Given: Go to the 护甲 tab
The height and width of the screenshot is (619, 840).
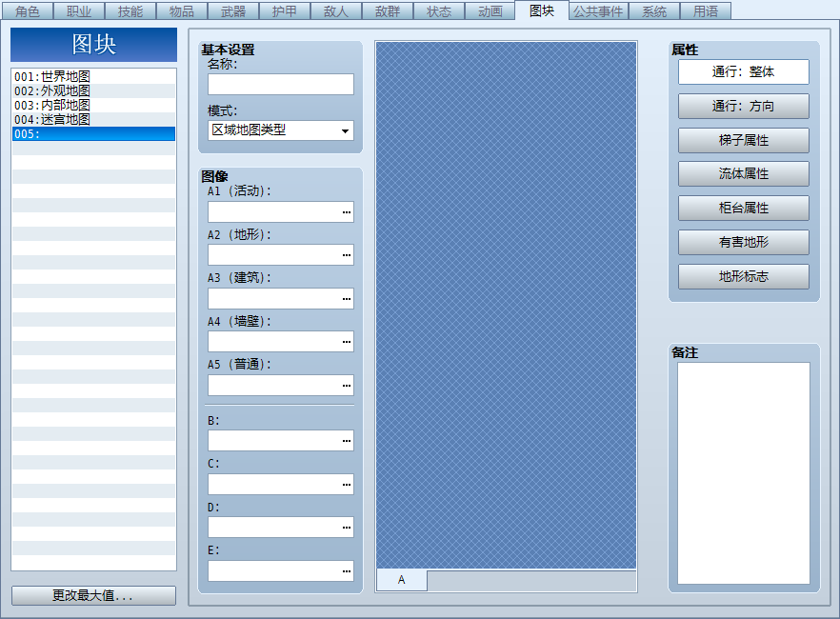Looking at the screenshot, I should pyautogui.click(x=285, y=11).
